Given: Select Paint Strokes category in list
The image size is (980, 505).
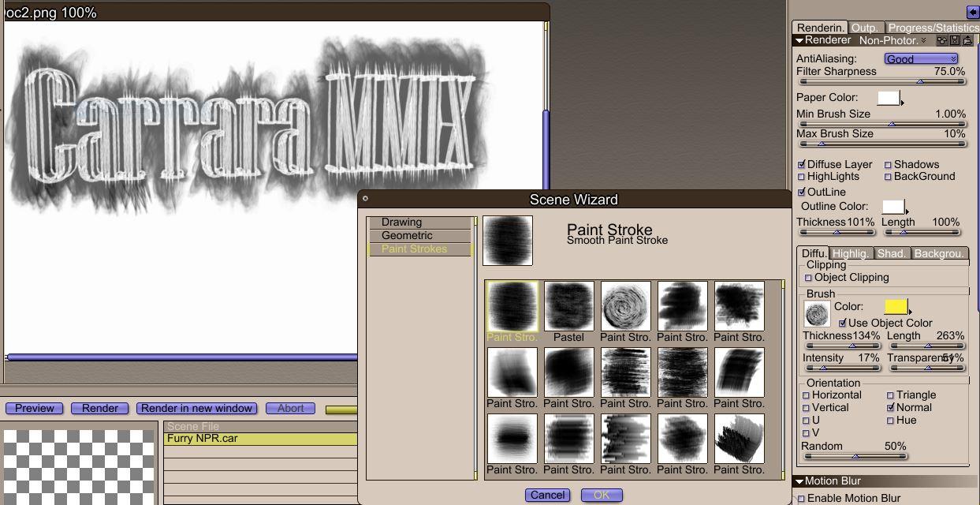Looking at the screenshot, I should tap(419, 249).
